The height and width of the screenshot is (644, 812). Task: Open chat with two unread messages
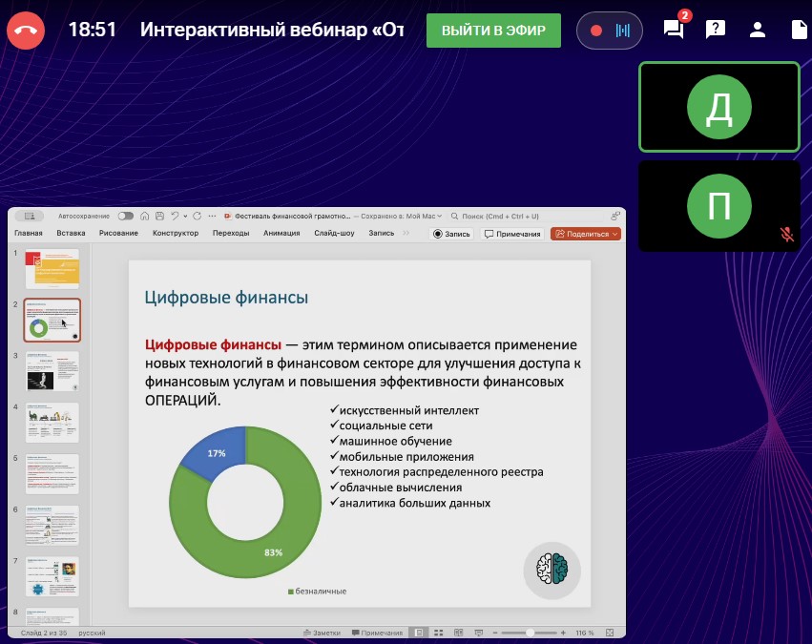point(674,30)
